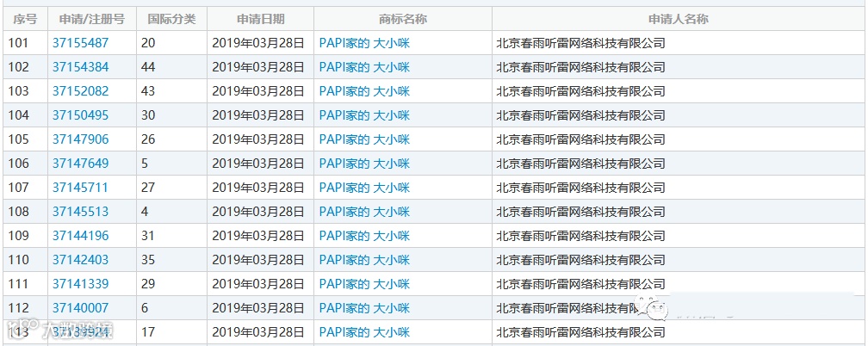This screenshot has height=346, width=868.
Task: Select international class 29 cell in row 111
Action: point(171,284)
